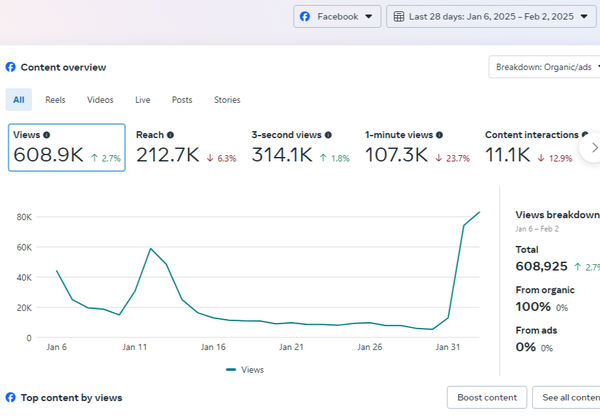
Task: Click the Content interactions info icon
Action: (584, 135)
